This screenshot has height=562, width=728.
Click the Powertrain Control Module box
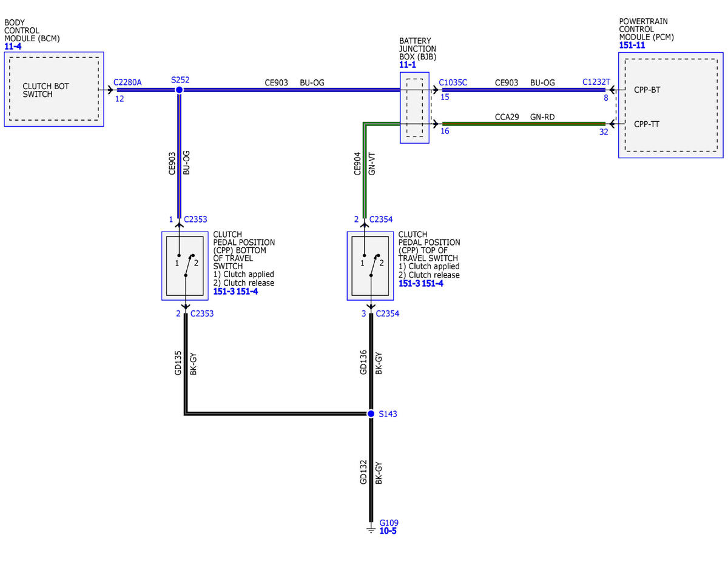pos(670,105)
